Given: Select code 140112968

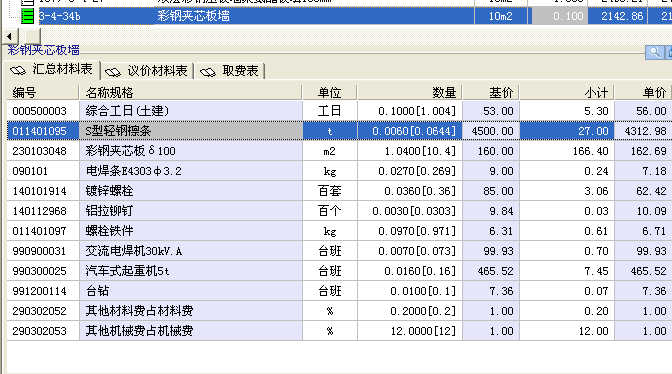Looking at the screenshot, I should click(43, 211).
